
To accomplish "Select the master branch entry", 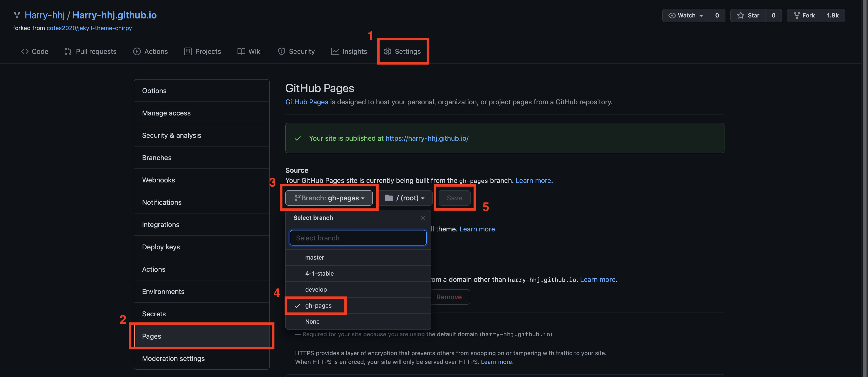I will 314,257.
